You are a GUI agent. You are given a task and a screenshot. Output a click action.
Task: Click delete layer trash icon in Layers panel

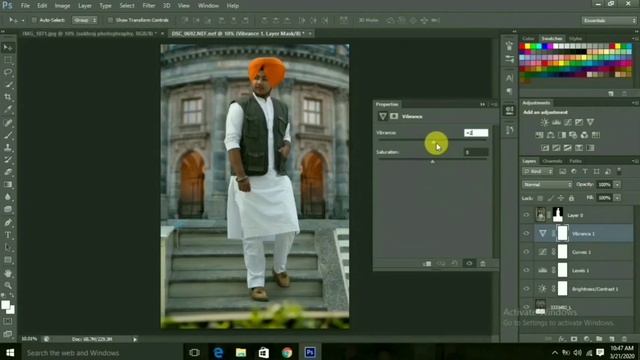(x=624, y=339)
